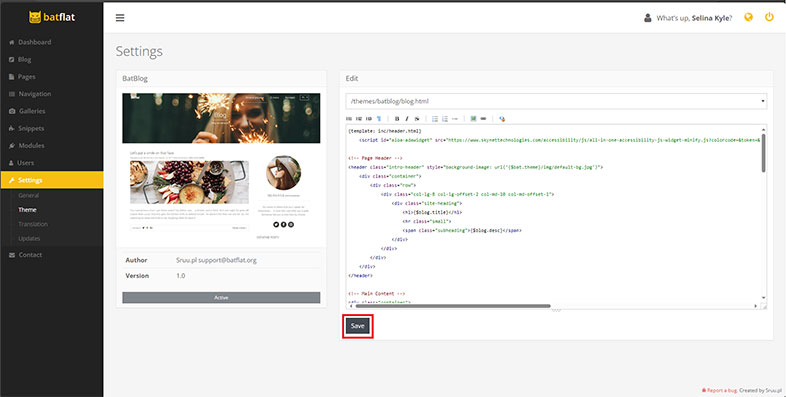Click inside the code editor area
Image resolution: width=786 pixels, height=397 pixels.
point(553,214)
